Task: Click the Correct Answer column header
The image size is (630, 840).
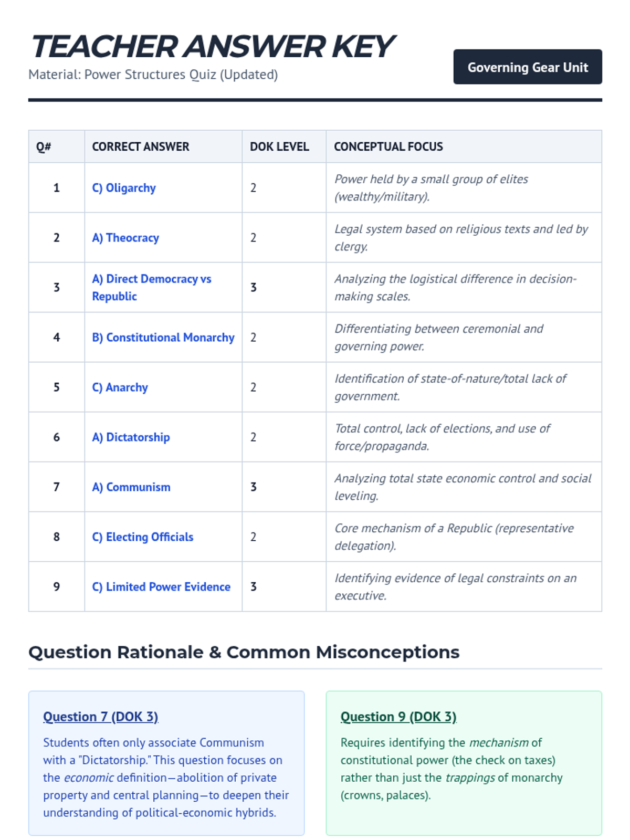Action: pos(140,147)
